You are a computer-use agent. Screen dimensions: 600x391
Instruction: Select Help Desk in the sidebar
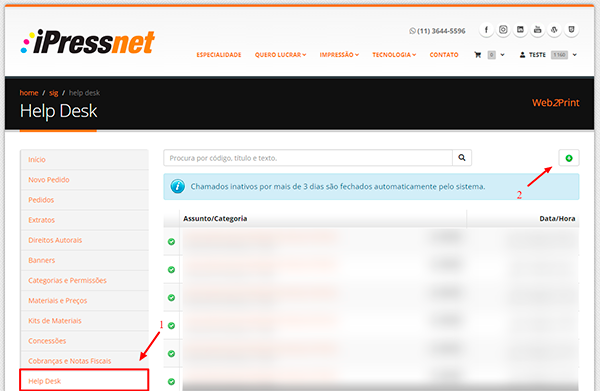[84, 380]
